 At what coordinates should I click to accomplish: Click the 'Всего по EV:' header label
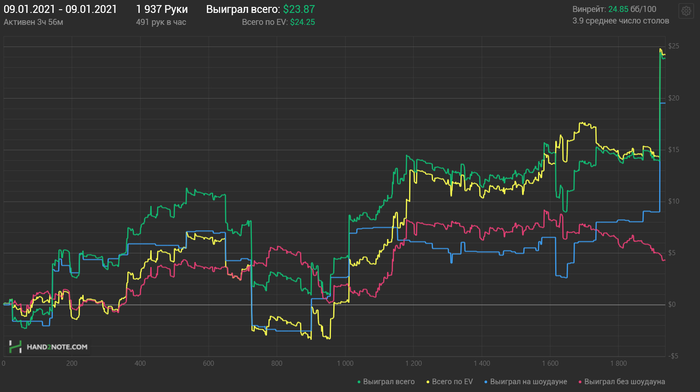pyautogui.click(x=265, y=22)
